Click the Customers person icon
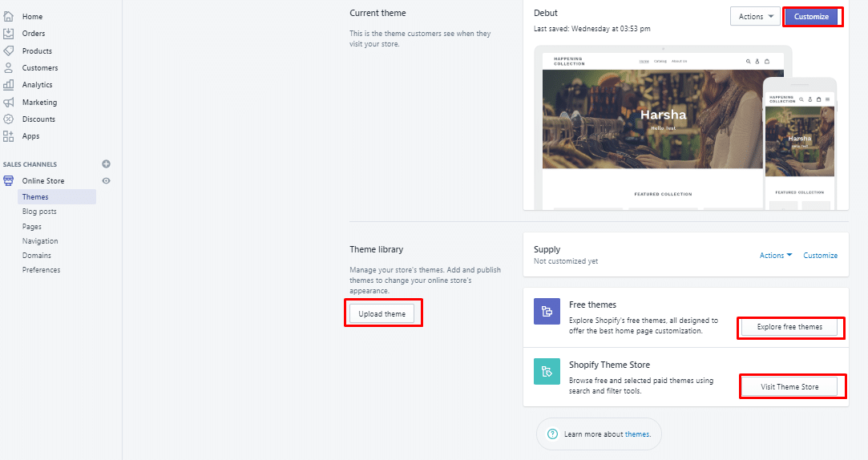The width and height of the screenshot is (868, 460). [x=8, y=68]
